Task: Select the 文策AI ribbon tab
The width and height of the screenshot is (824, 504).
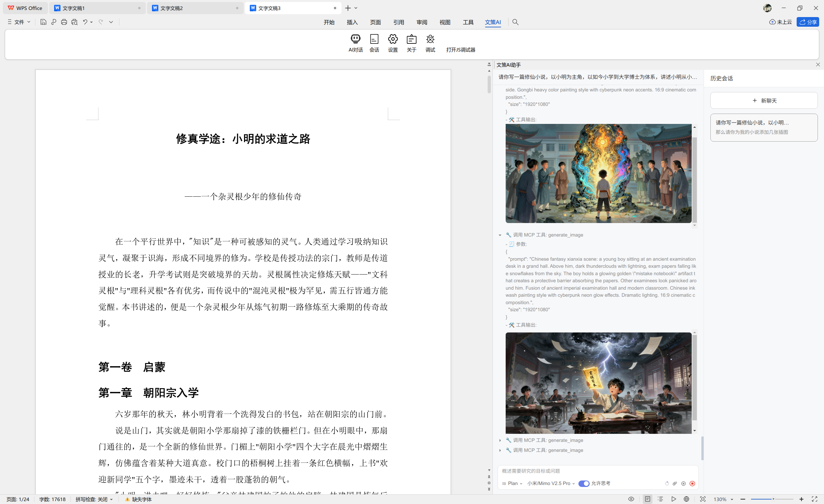Action: tap(493, 22)
